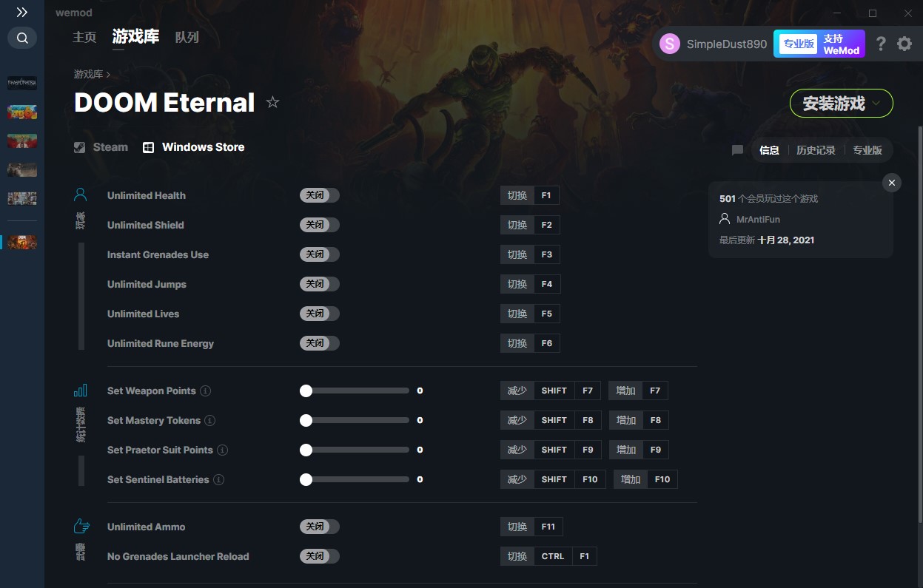Viewport: 923px width, 588px height.
Task: Click the info icon beside Set Mastery Tokens
Action: (210, 420)
